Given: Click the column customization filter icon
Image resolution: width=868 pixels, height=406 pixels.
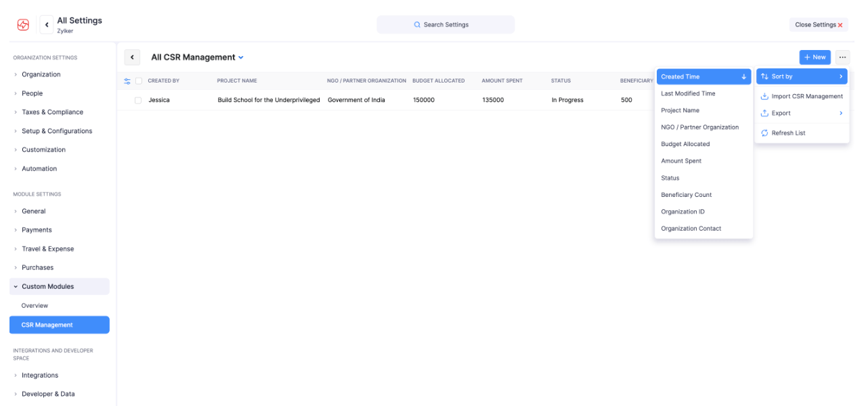Looking at the screenshot, I should [x=127, y=81].
